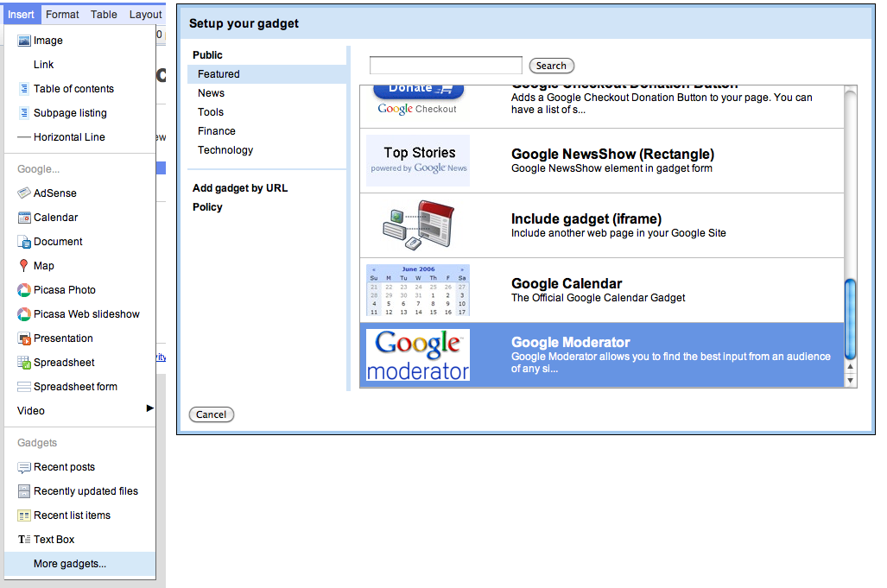
Task: Choose More gadgets... menu entry
Action: click(79, 564)
